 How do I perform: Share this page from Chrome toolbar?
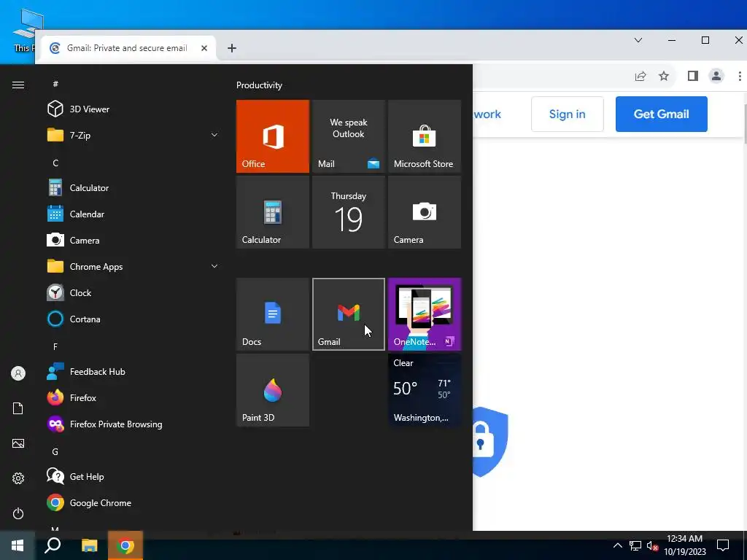[x=640, y=76]
